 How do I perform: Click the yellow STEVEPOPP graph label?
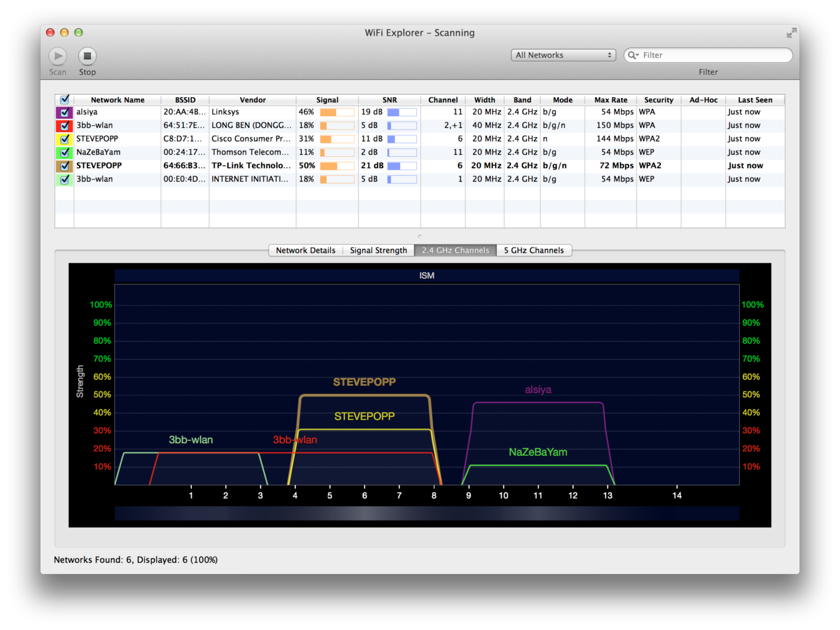click(364, 417)
